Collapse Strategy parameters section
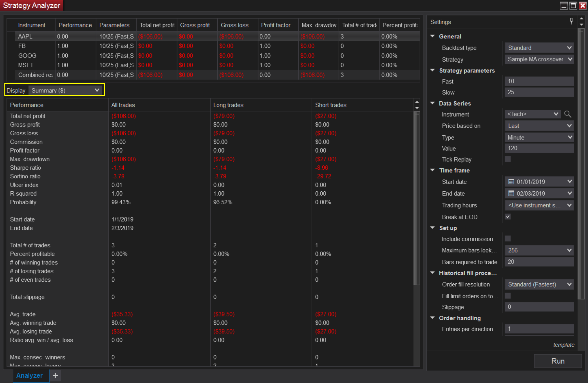Viewport: 588px width, 383px height. [x=432, y=70]
